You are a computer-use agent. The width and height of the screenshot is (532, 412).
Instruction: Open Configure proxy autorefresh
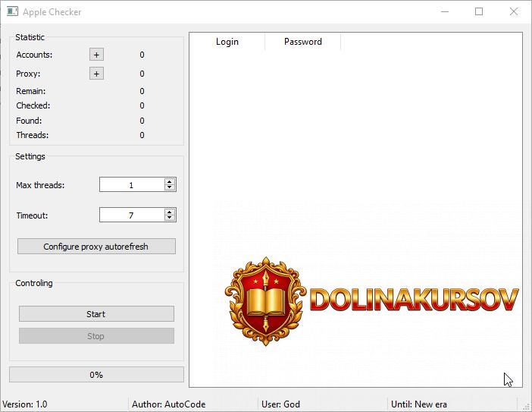tap(96, 247)
